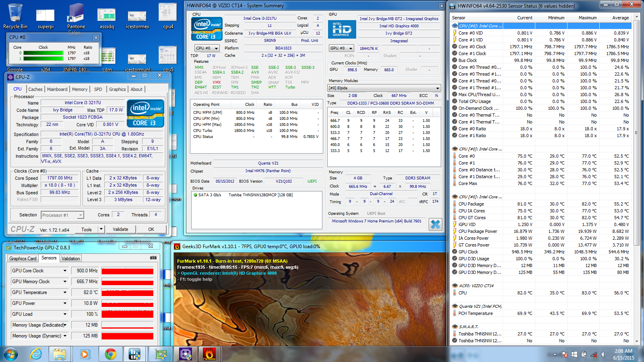
Task: Open GPU Power dropdown in GPU-Z
Action: point(65,303)
